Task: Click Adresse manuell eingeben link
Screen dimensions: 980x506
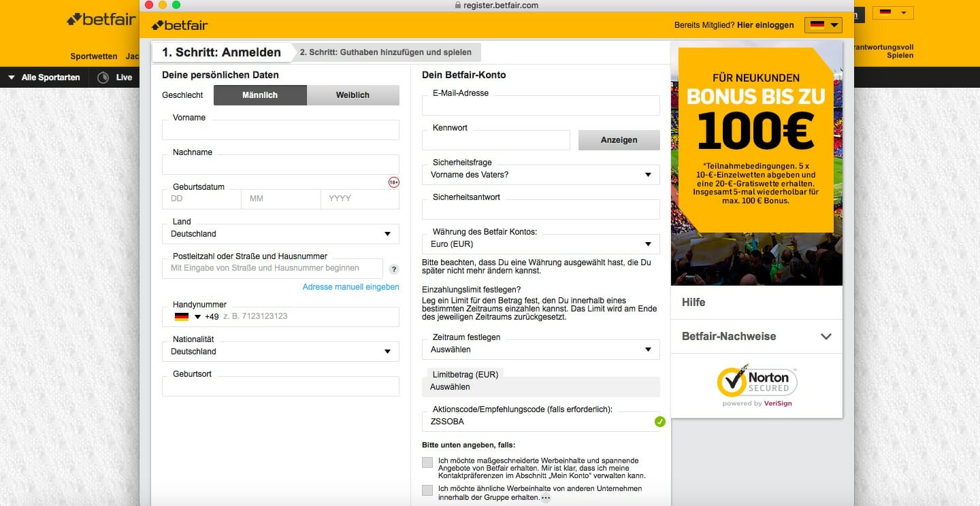Action: (351, 287)
